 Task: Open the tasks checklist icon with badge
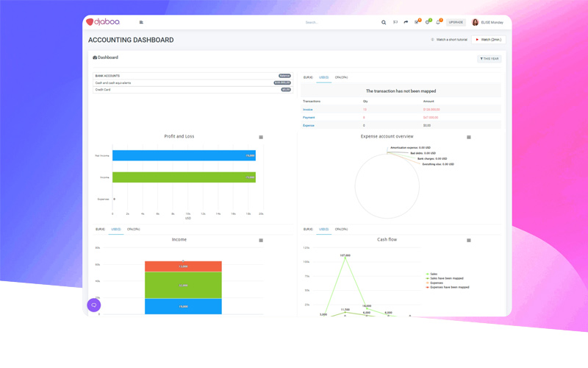pos(417,22)
